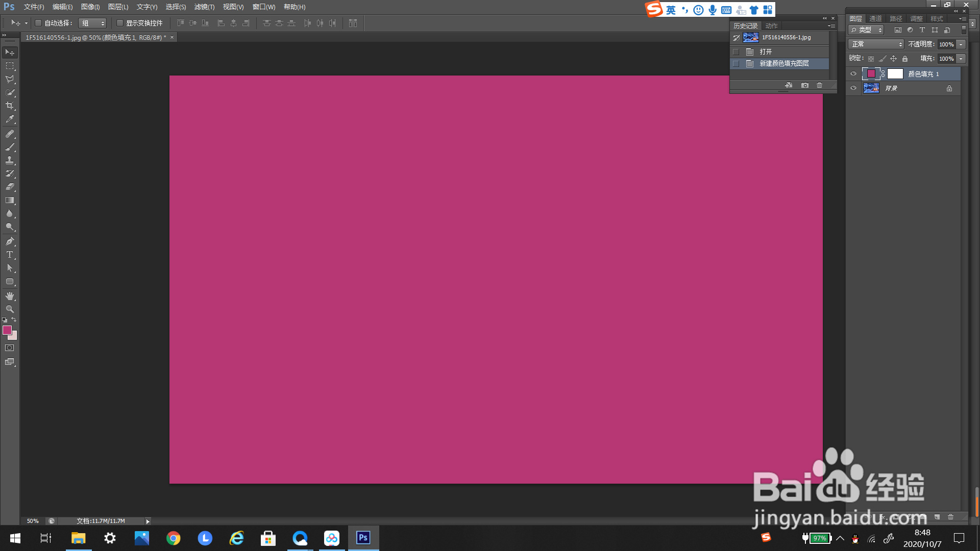
Task: Open the Auto-Select Group dropdown
Action: tap(93, 23)
